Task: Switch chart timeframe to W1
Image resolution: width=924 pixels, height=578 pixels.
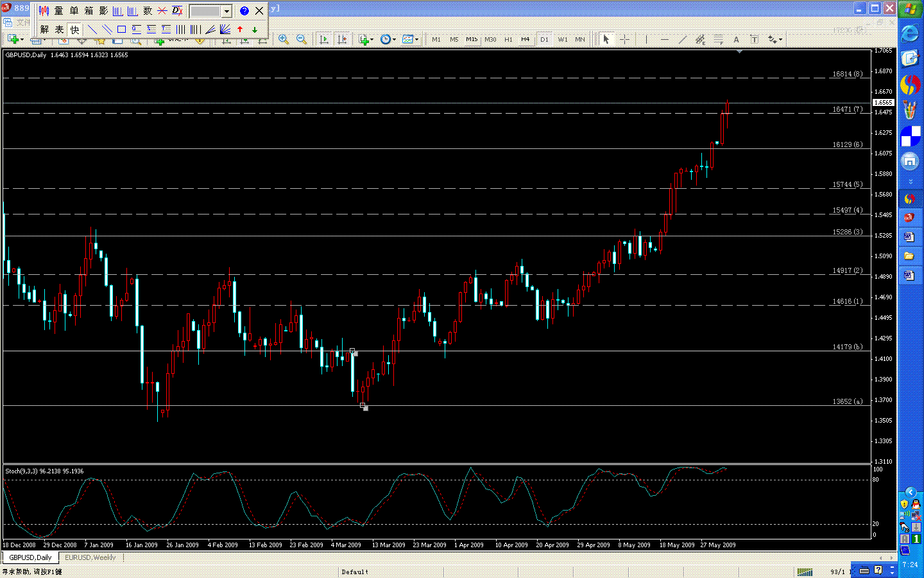Action: click(563, 39)
